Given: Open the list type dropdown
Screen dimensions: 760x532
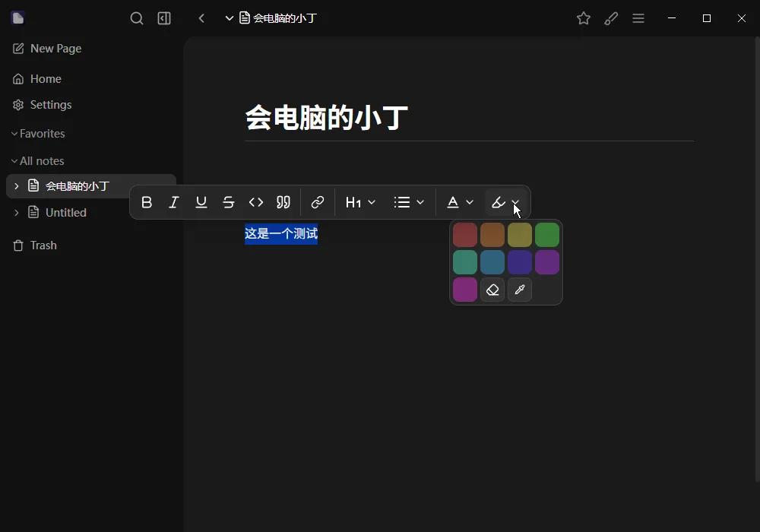Looking at the screenshot, I should click(x=409, y=202).
